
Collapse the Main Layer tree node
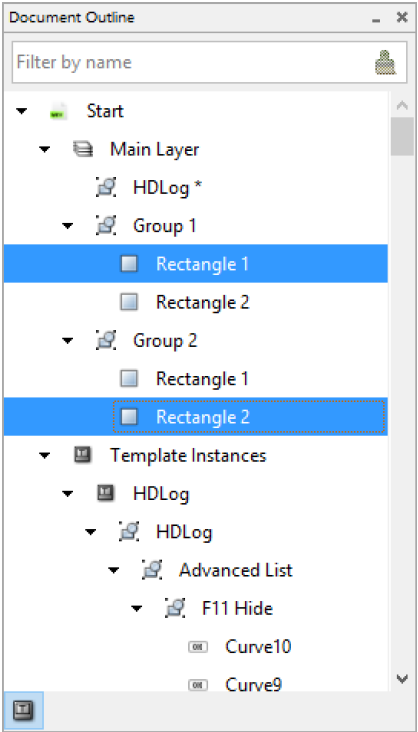click(45, 150)
